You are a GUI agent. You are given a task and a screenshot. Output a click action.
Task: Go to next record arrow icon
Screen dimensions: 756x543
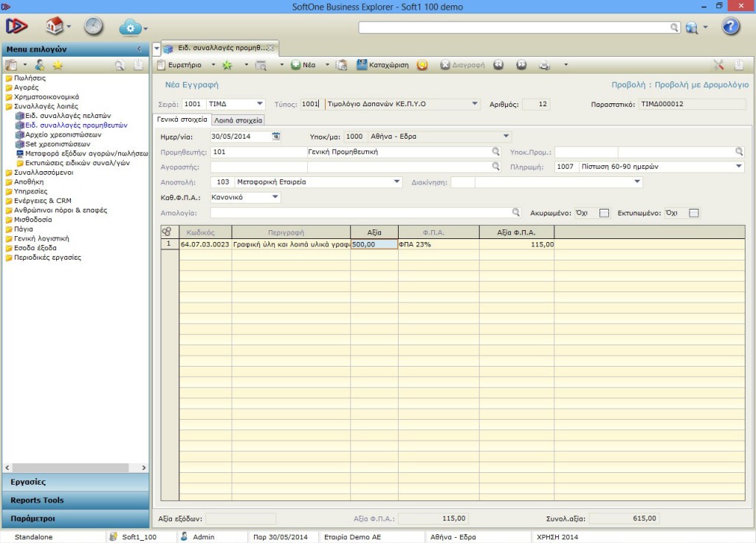click(521, 65)
